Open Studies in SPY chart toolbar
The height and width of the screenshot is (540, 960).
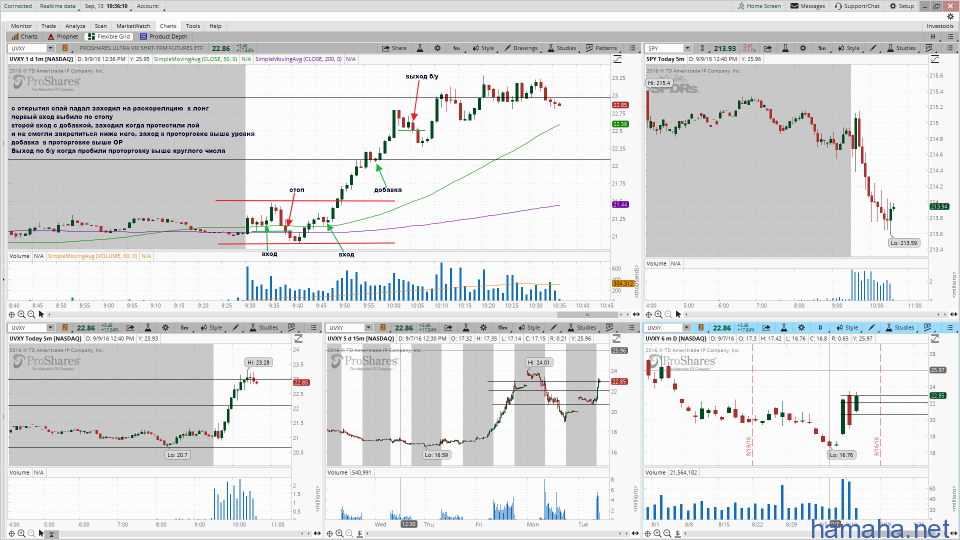pos(902,48)
